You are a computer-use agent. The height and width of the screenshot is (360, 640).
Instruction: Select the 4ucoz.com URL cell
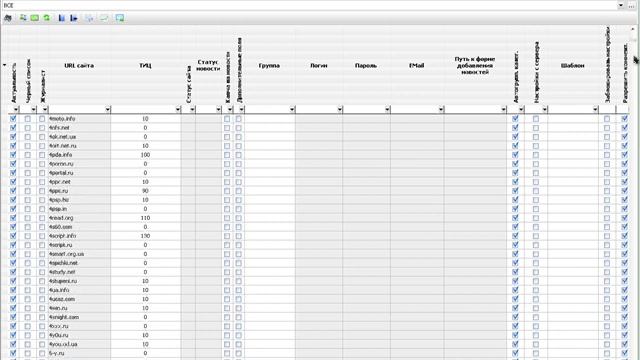[x=79, y=299]
